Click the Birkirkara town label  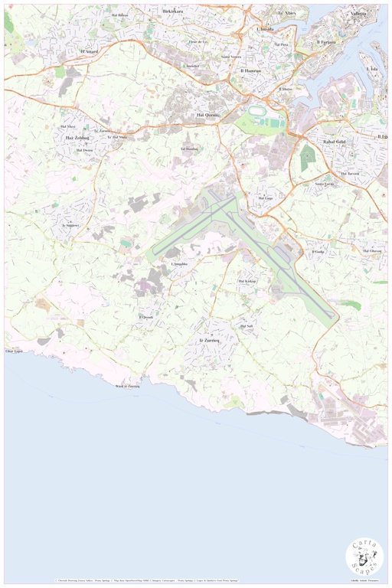(x=173, y=11)
